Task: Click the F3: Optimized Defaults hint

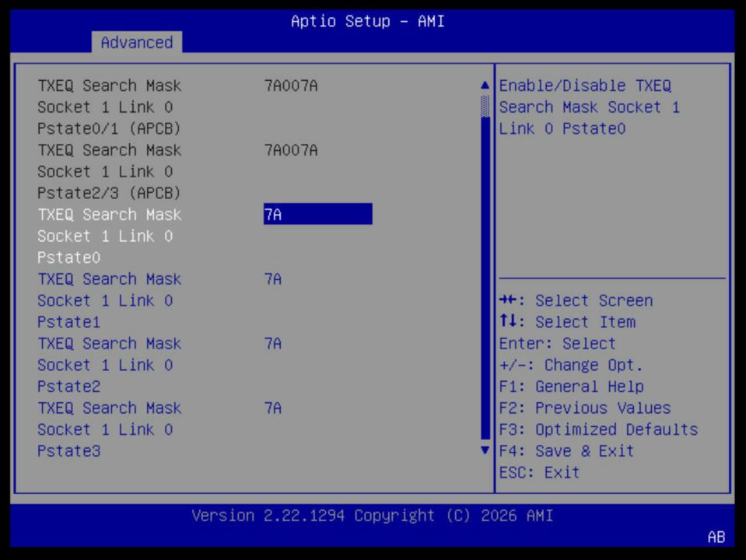Action: point(598,429)
